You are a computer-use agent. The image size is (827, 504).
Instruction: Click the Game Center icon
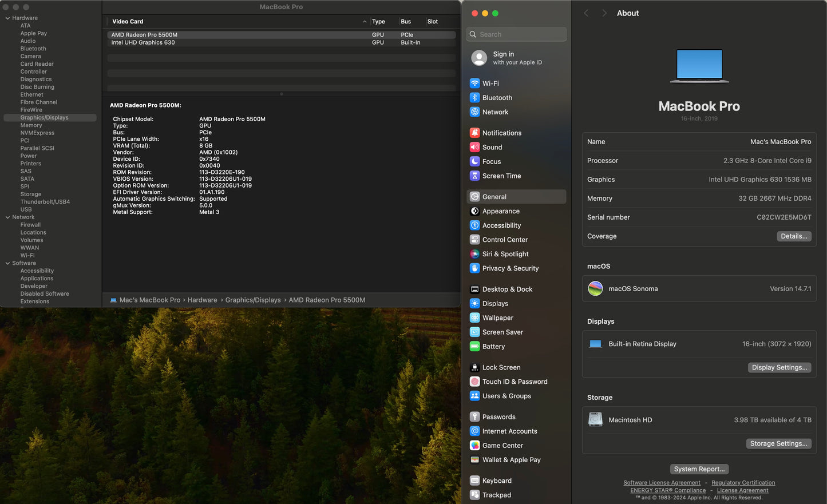[x=474, y=446]
